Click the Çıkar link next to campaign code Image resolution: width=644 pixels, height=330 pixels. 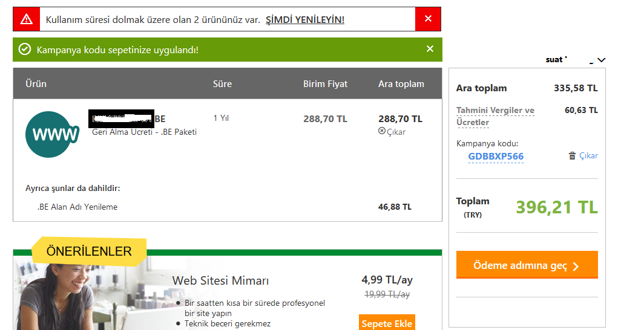[x=588, y=156]
